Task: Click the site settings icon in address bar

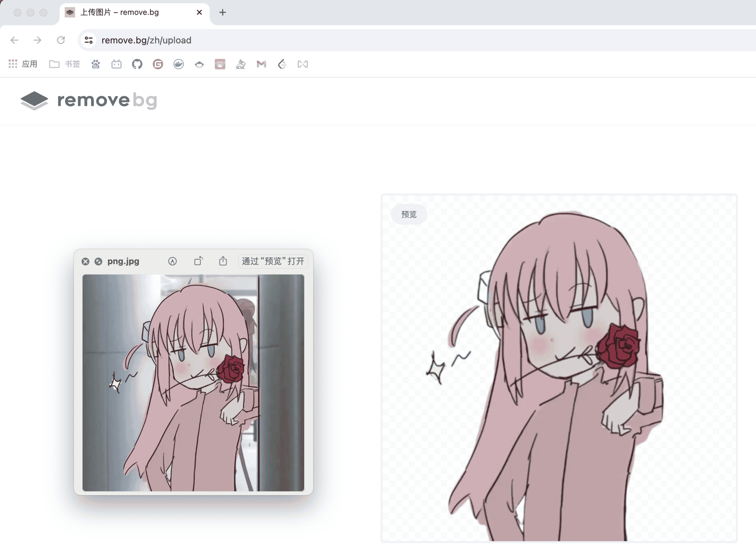Action: click(x=88, y=40)
